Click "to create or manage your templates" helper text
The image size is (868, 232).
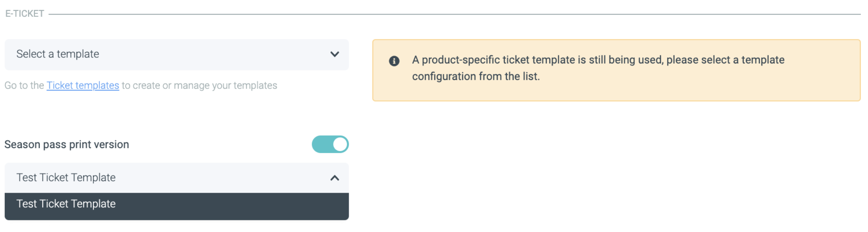pyautogui.click(x=200, y=85)
